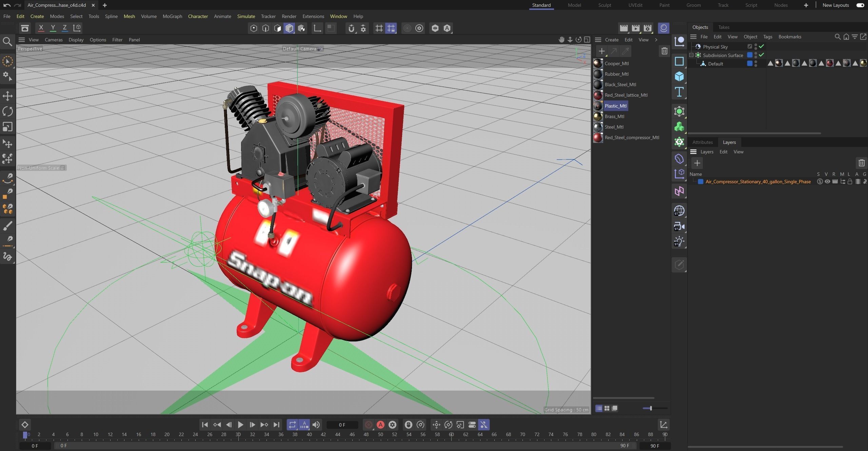This screenshot has height=451, width=868.
Task: Open viewport Cameras dropdown menu
Action: [54, 40]
